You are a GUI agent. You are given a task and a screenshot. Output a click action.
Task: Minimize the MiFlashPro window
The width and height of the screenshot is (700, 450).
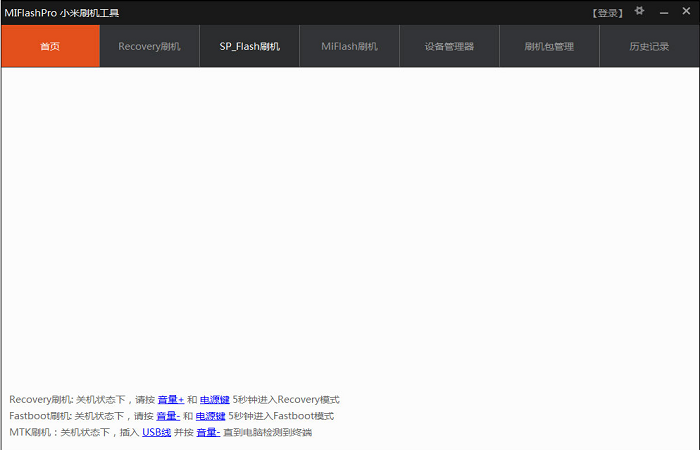tap(663, 12)
